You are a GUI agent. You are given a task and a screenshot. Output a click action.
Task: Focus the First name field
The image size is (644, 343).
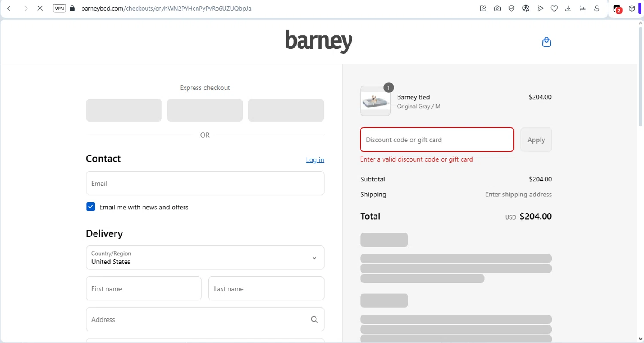pyautogui.click(x=143, y=288)
